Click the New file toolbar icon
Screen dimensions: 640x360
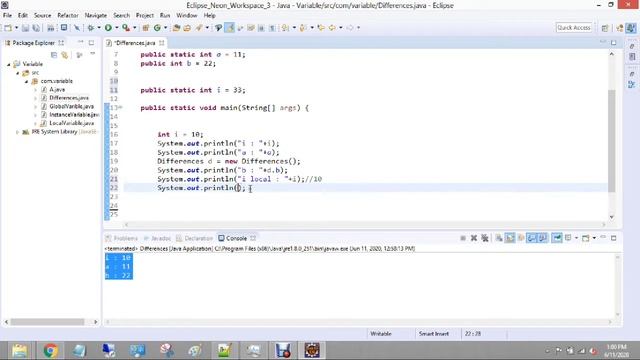click(8, 28)
